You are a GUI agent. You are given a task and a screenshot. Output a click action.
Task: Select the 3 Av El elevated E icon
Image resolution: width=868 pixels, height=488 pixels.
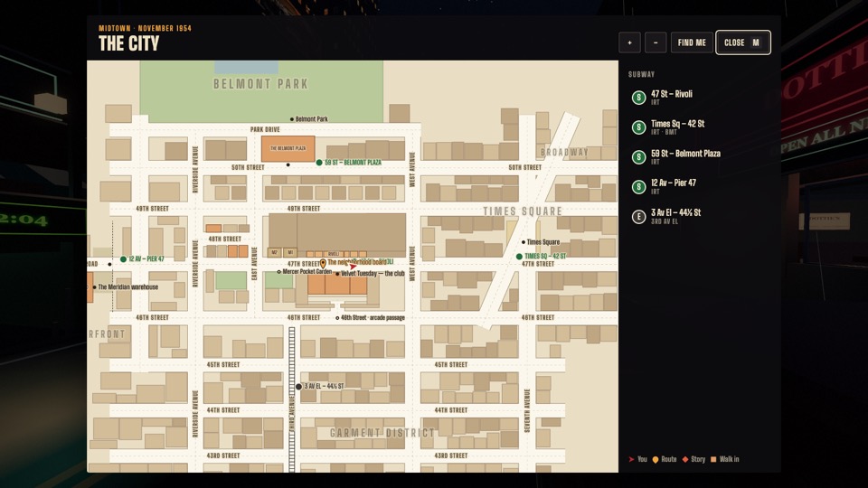639,217
